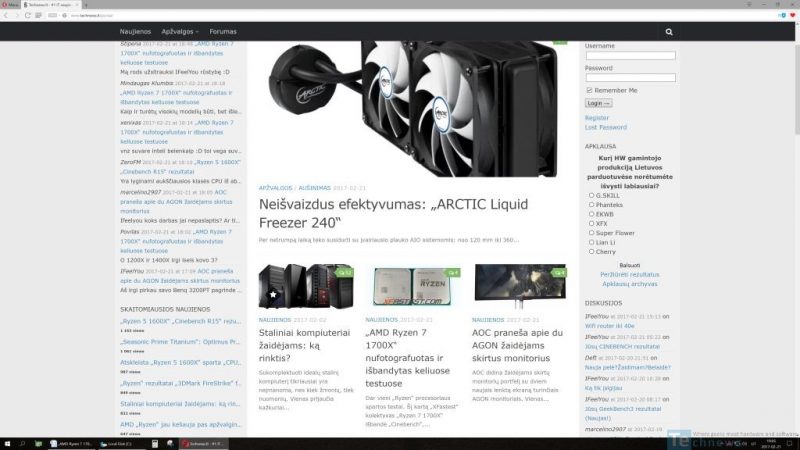
Task: Select the Cherry poll option
Action: pos(591,252)
